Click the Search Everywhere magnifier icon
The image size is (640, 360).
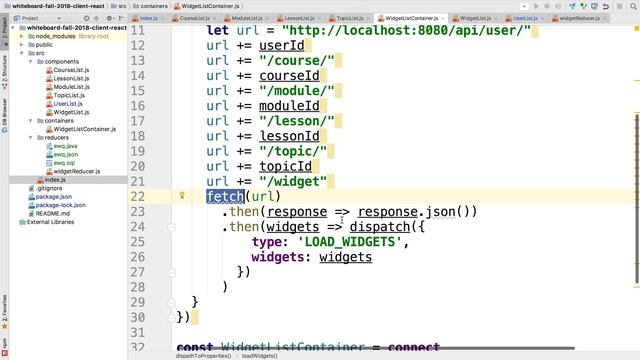click(x=633, y=6)
